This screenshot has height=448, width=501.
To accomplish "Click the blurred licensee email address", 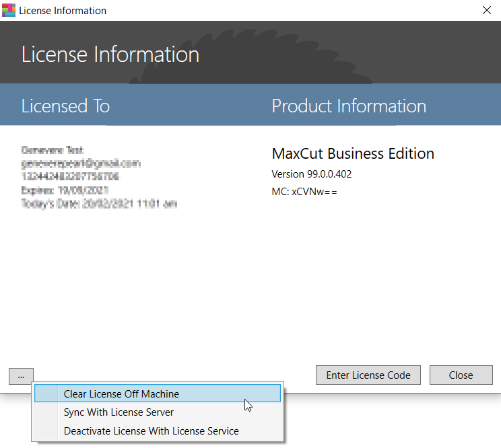I will (x=80, y=163).
